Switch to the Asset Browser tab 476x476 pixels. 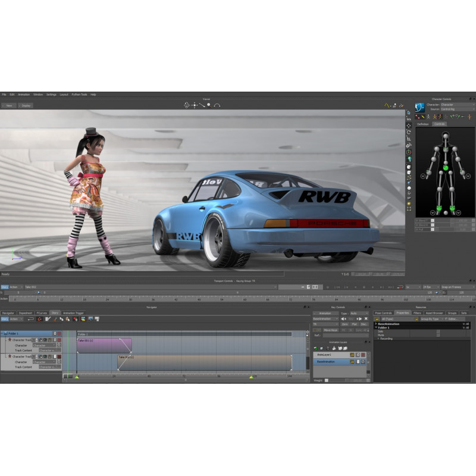click(x=434, y=313)
